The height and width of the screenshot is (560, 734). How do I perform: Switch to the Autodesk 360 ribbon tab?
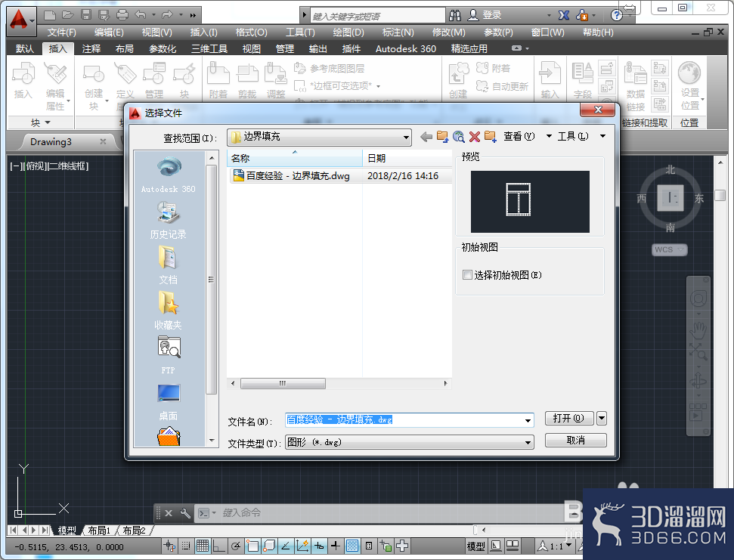405,48
